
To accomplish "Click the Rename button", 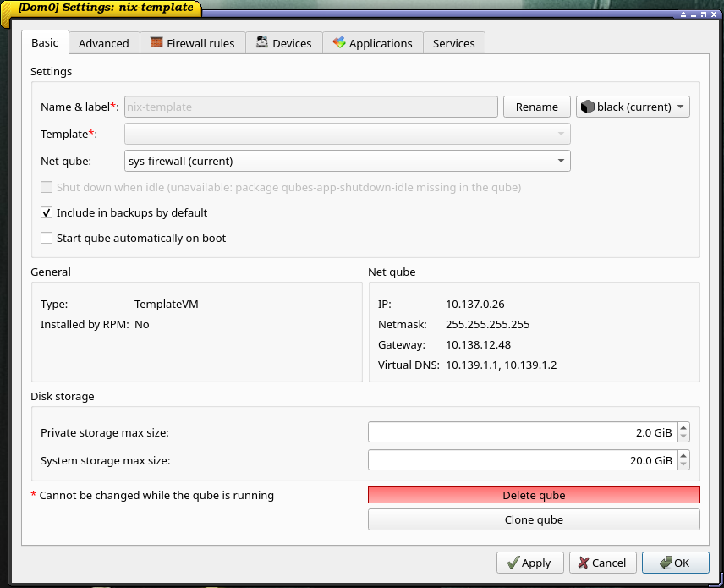I will click(536, 107).
